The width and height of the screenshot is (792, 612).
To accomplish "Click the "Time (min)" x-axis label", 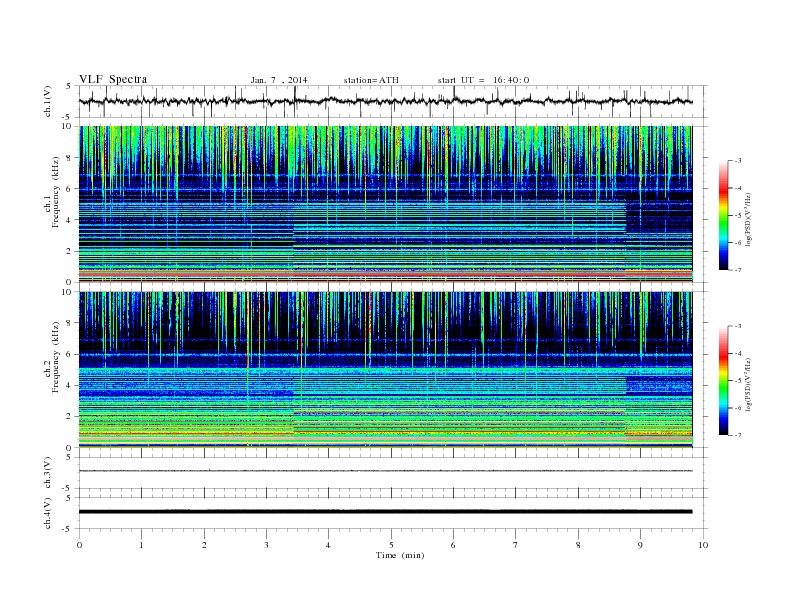I will 400,555.
